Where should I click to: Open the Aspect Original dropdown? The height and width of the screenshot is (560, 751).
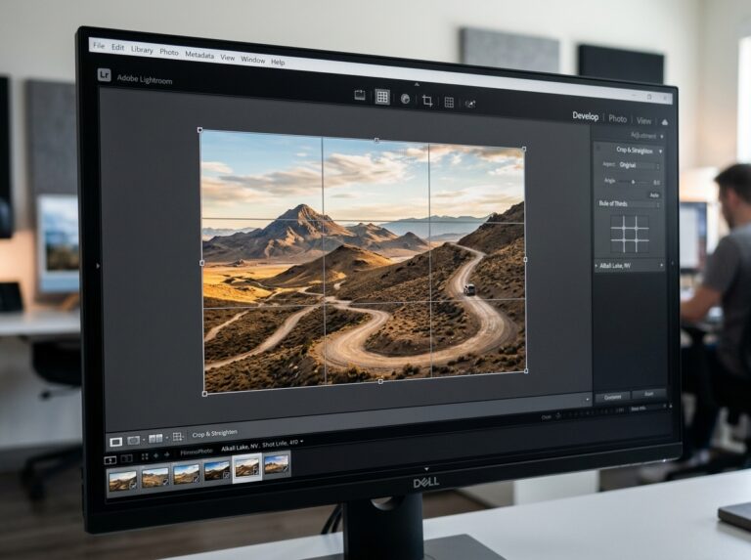pos(639,165)
